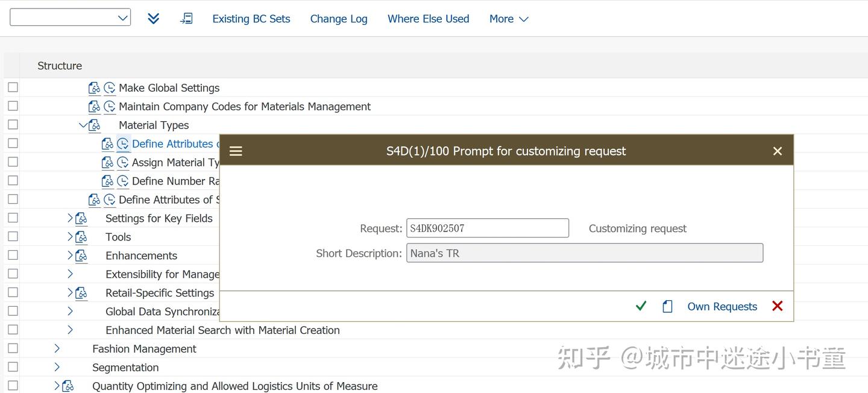Open the Change Log
Viewport: 868px width, 393px height.
pyautogui.click(x=338, y=19)
